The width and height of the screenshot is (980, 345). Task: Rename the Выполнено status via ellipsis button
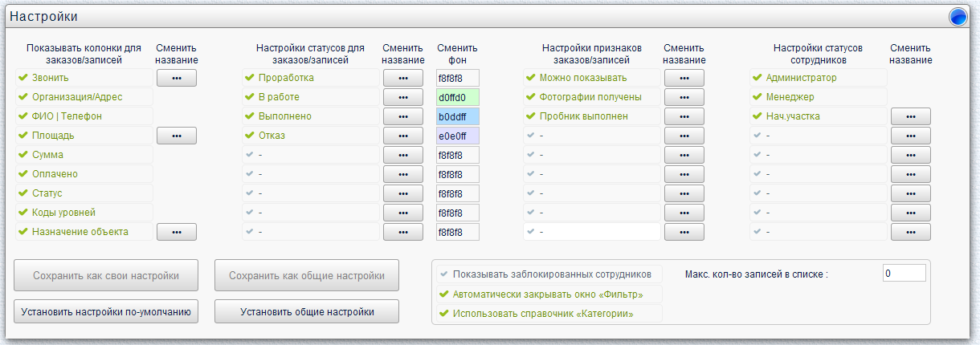(403, 116)
